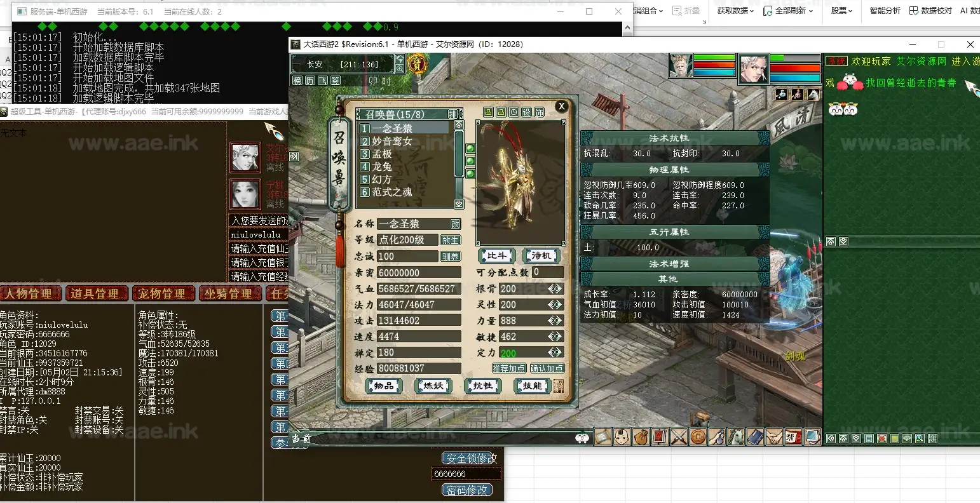
Task: Click the red X icon in chat toolbar
Action: 881,438
